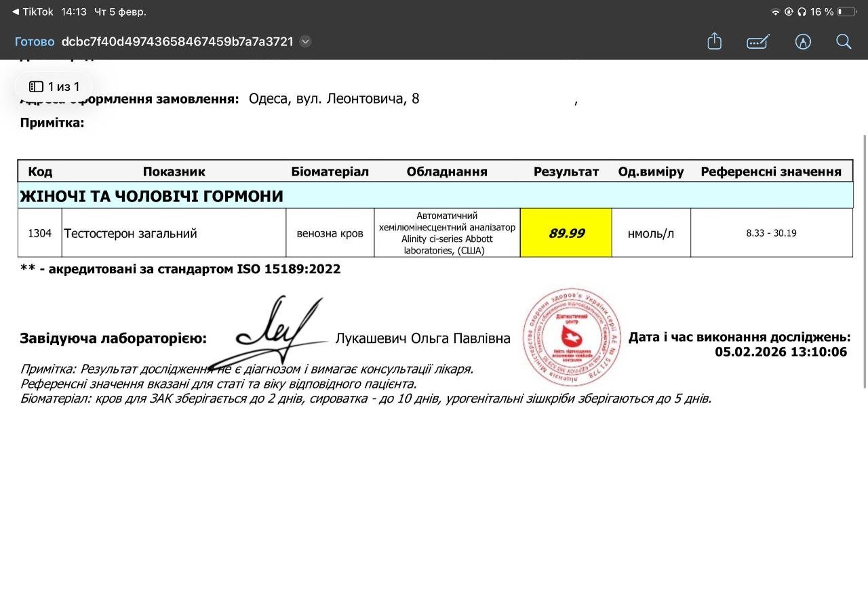Tap the handwritten signature image
This screenshot has width=868, height=606.
pyautogui.click(x=271, y=332)
